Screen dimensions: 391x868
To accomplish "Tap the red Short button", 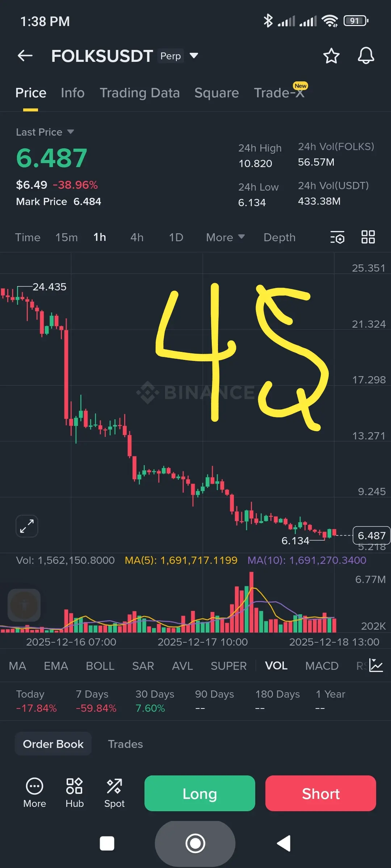I will (x=321, y=793).
